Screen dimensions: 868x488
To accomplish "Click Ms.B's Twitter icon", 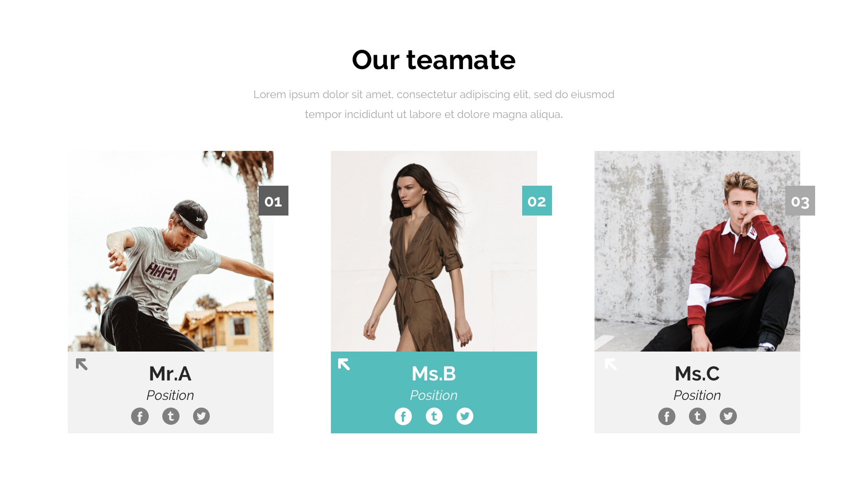I will (465, 416).
